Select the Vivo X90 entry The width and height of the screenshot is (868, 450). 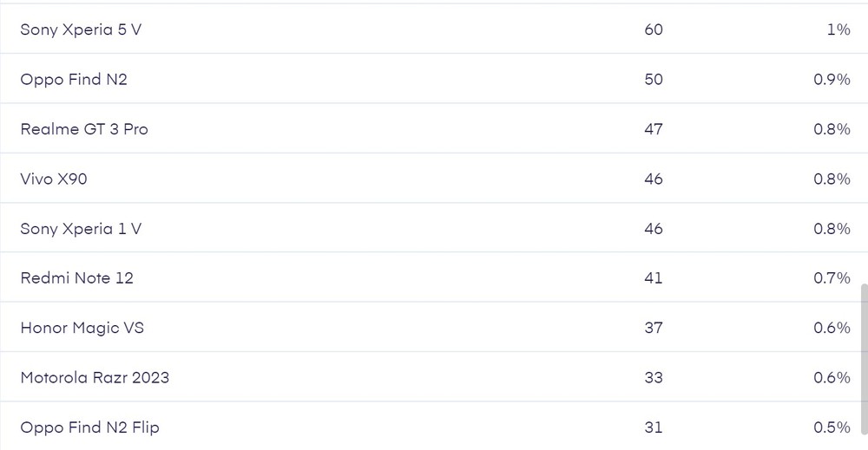(x=54, y=179)
